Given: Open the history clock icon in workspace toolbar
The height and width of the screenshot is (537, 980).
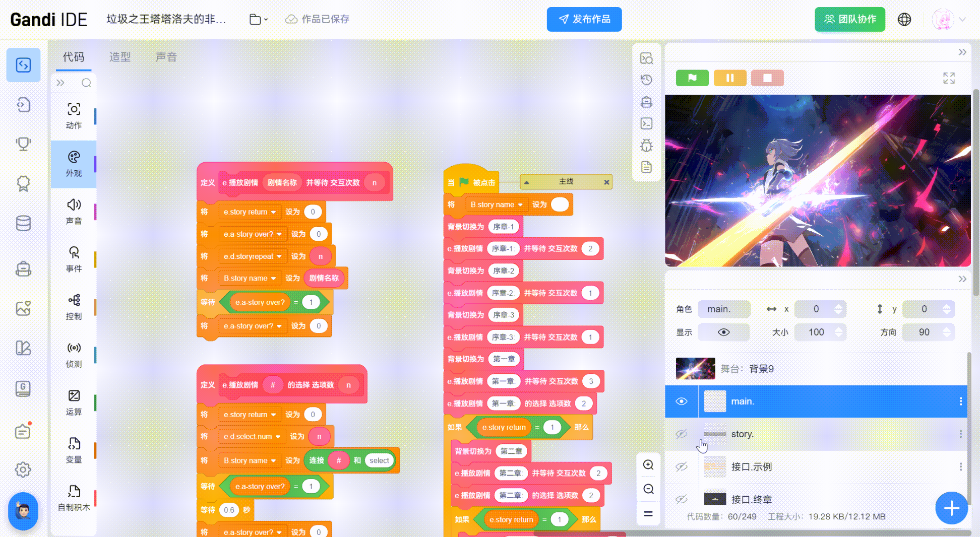Looking at the screenshot, I should tap(646, 80).
